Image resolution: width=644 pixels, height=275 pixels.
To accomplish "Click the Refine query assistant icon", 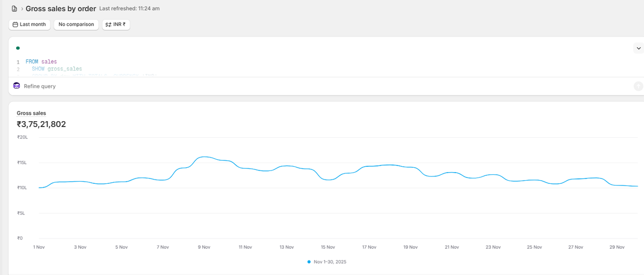I will click(17, 86).
